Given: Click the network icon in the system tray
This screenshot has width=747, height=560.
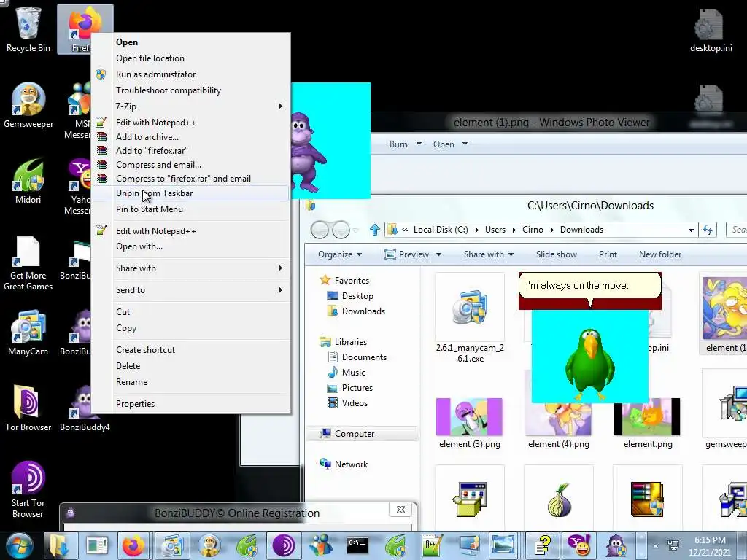Looking at the screenshot, I should click(673, 545).
